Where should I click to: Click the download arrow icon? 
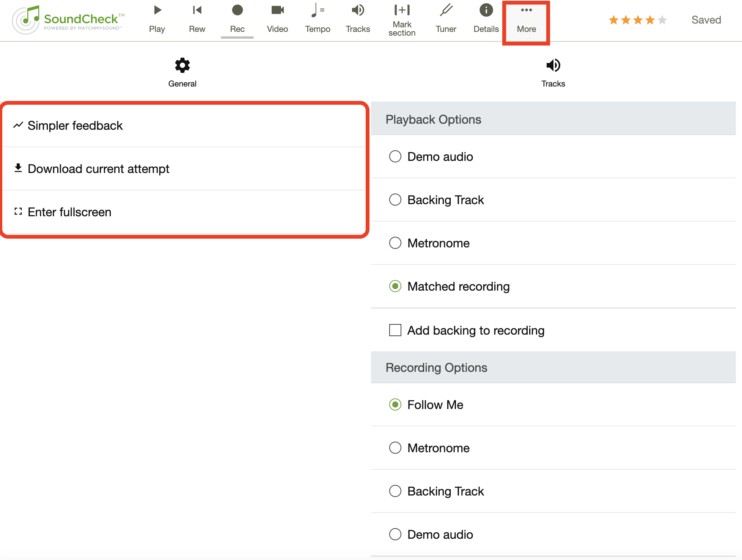[x=18, y=168]
